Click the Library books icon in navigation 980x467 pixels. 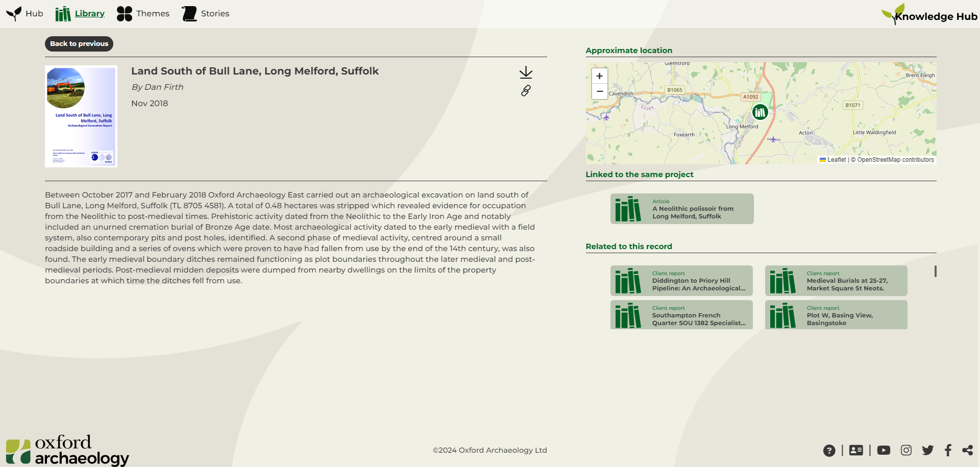click(63, 14)
